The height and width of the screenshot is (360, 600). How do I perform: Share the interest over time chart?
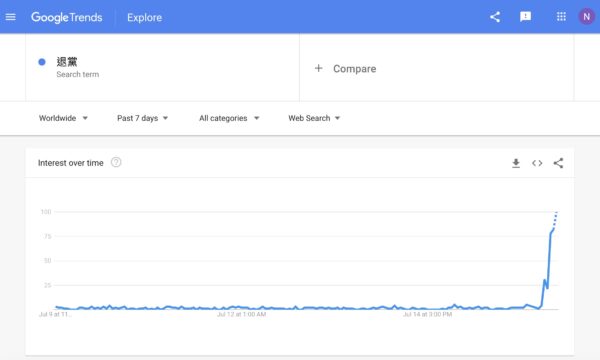point(558,163)
